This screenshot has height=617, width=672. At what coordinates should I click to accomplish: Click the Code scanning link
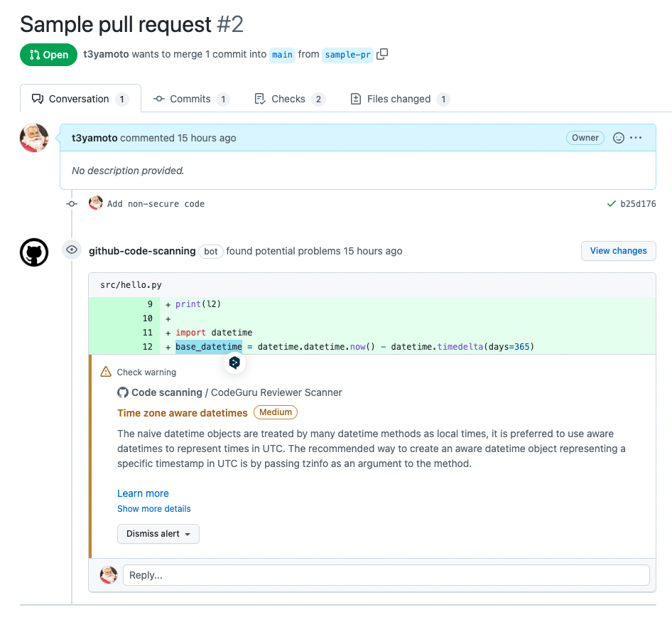167,393
